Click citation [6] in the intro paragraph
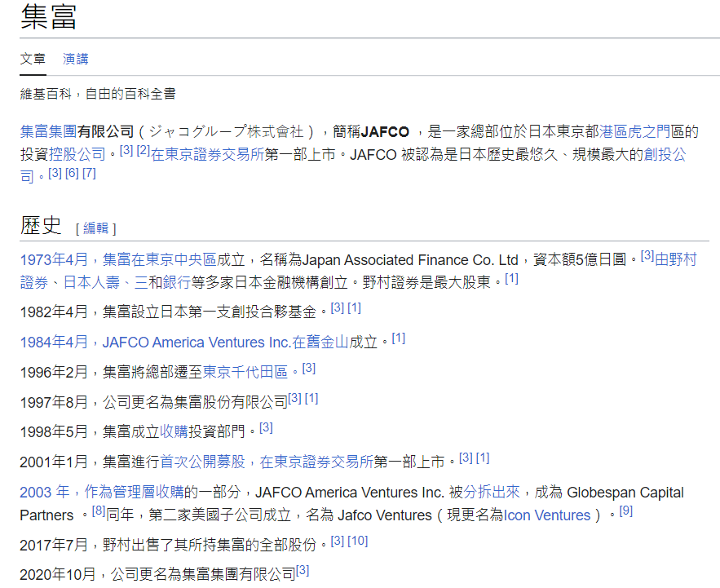The width and height of the screenshot is (720, 588). tap(72, 173)
